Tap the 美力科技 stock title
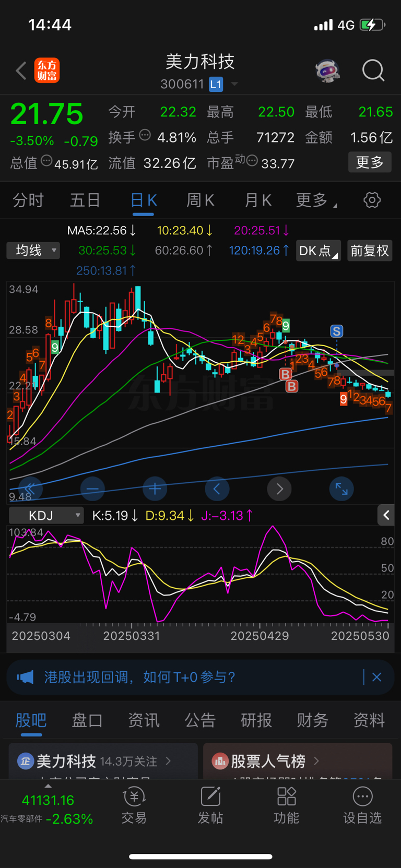401x868 pixels. tap(200, 62)
